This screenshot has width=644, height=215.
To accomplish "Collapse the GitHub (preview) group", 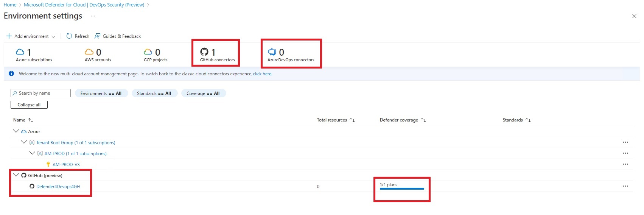I will pos(16,175).
